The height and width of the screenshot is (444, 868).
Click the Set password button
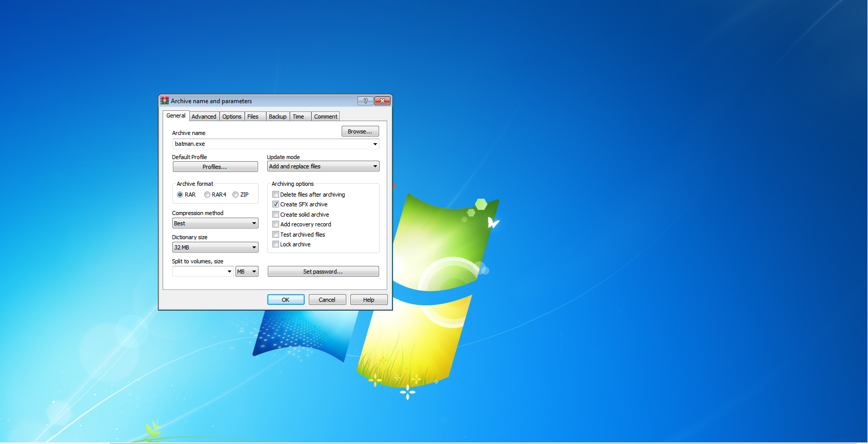(x=323, y=272)
